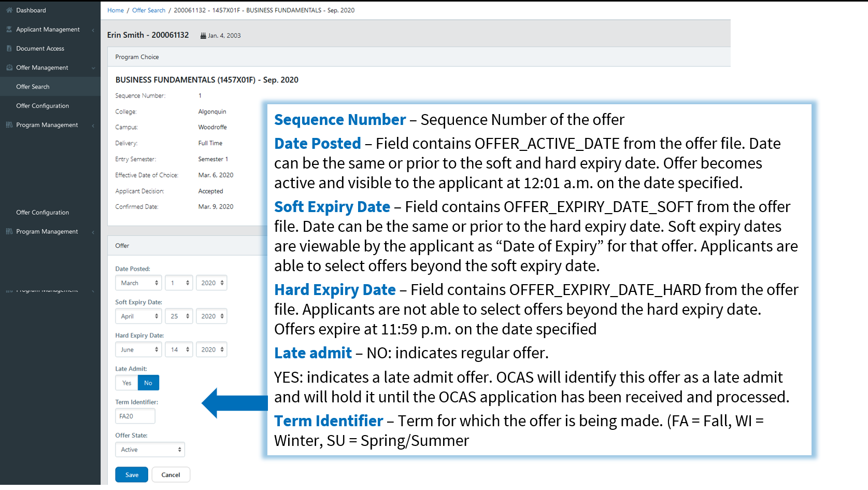Click the College value Algonquin

[x=212, y=111]
